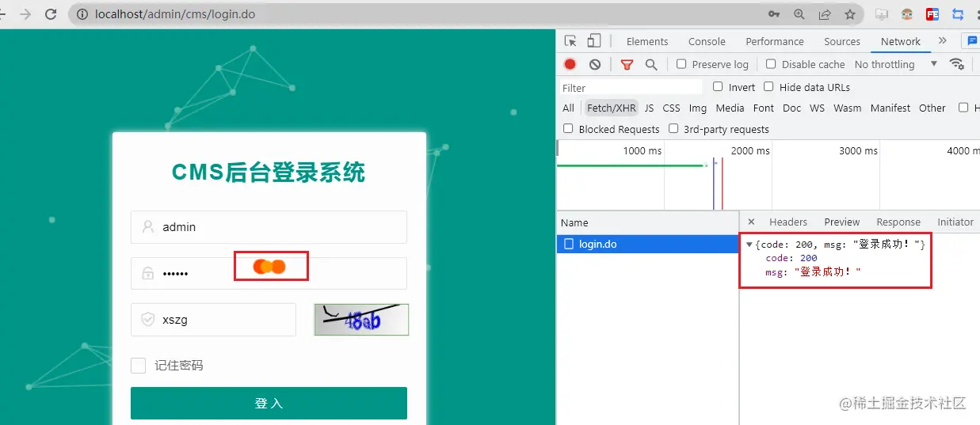Open the Response tab
The image size is (980, 425).
pos(898,222)
